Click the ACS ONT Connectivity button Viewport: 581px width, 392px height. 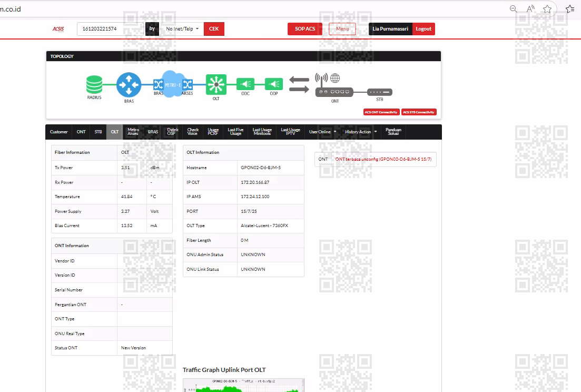381,112
